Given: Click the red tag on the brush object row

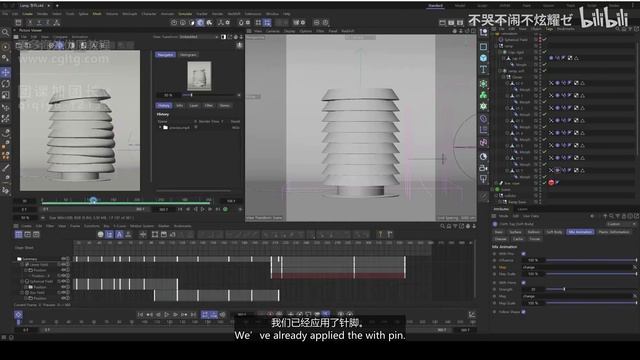Looking at the screenshot, I should (x=551, y=182).
